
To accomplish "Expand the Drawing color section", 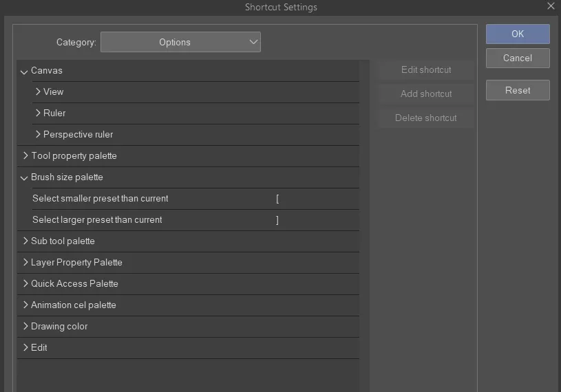I will click(25, 326).
